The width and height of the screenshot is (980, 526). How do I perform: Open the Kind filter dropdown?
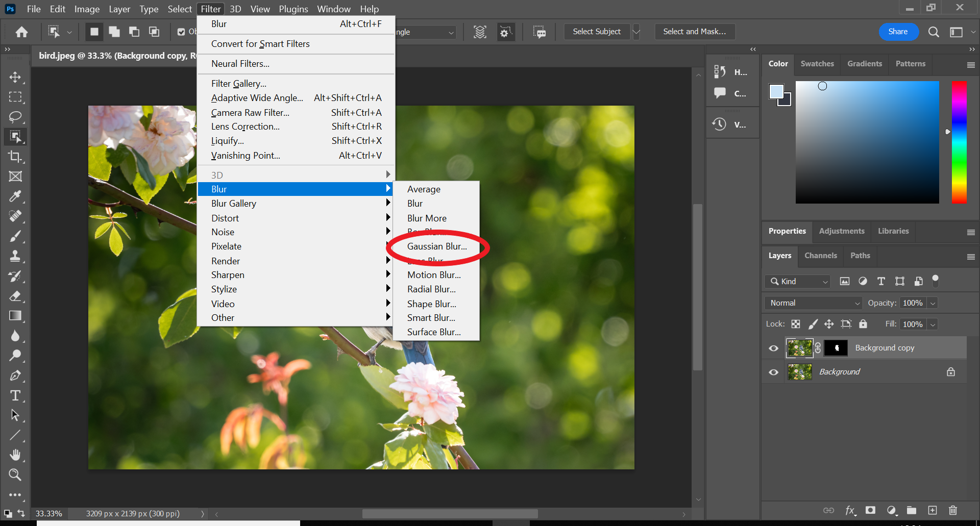pyautogui.click(x=797, y=281)
